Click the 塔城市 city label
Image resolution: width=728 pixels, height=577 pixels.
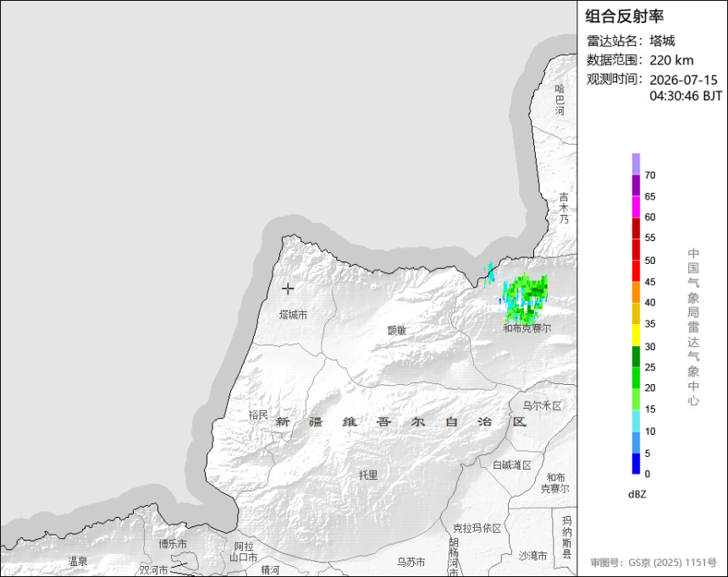pos(293,315)
